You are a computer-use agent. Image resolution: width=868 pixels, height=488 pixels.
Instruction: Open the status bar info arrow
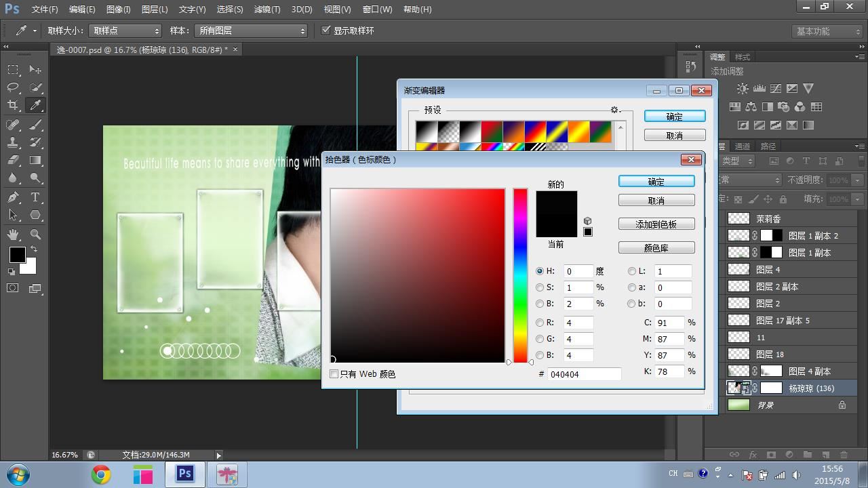pyautogui.click(x=218, y=455)
